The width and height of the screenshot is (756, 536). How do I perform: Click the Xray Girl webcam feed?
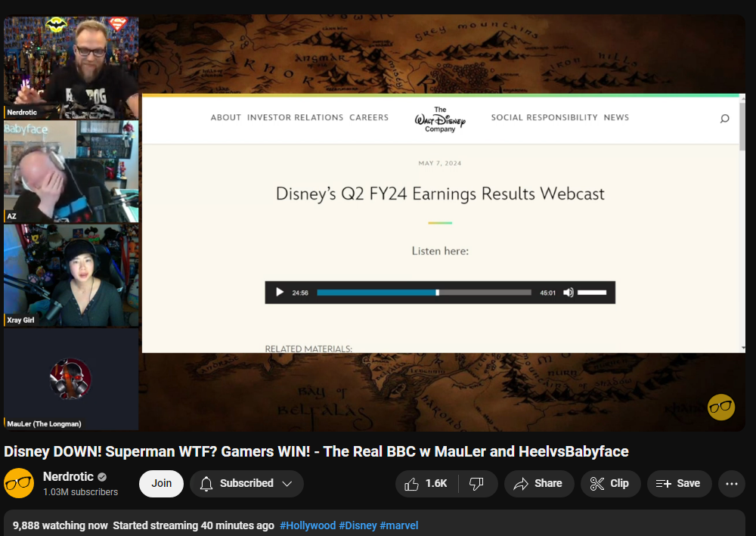tap(71, 274)
